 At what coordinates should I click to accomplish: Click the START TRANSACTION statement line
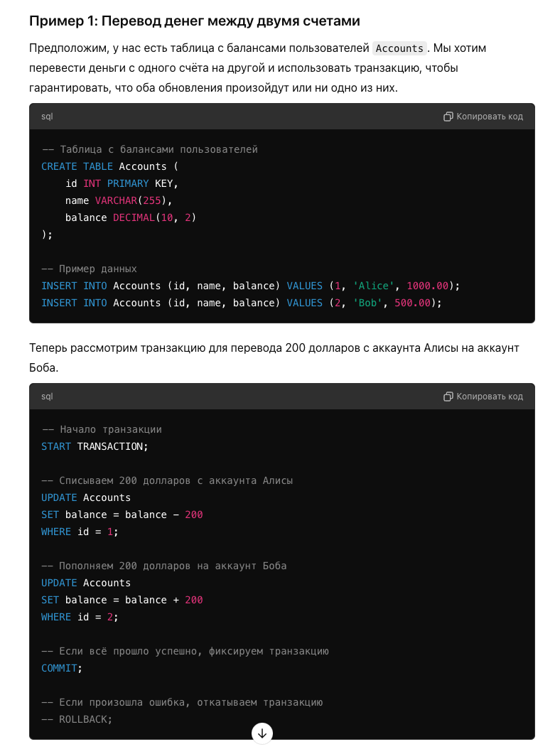pyautogui.click(x=95, y=446)
